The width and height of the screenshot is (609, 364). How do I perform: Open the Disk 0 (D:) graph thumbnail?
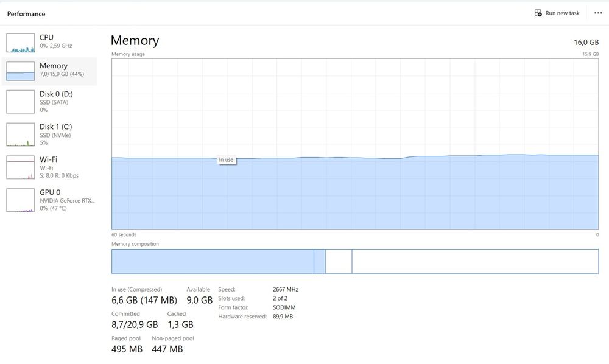tap(20, 102)
